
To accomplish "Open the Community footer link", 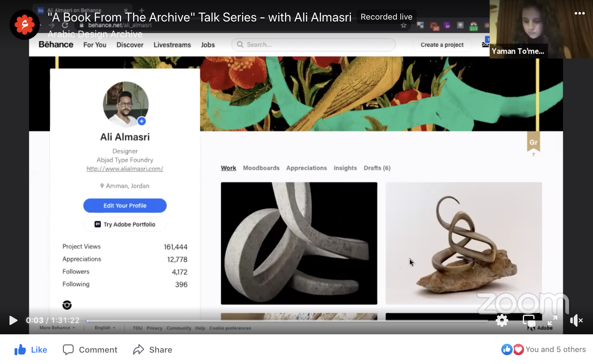I will coord(179,328).
